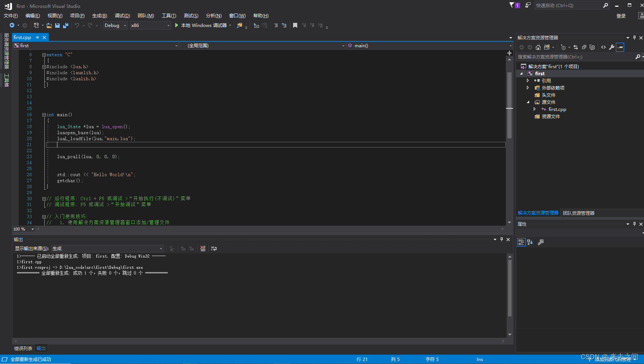Viewport: 644px width, 364px height.
Task: Open the 编辑(E) menu
Action: pyautogui.click(x=33, y=16)
